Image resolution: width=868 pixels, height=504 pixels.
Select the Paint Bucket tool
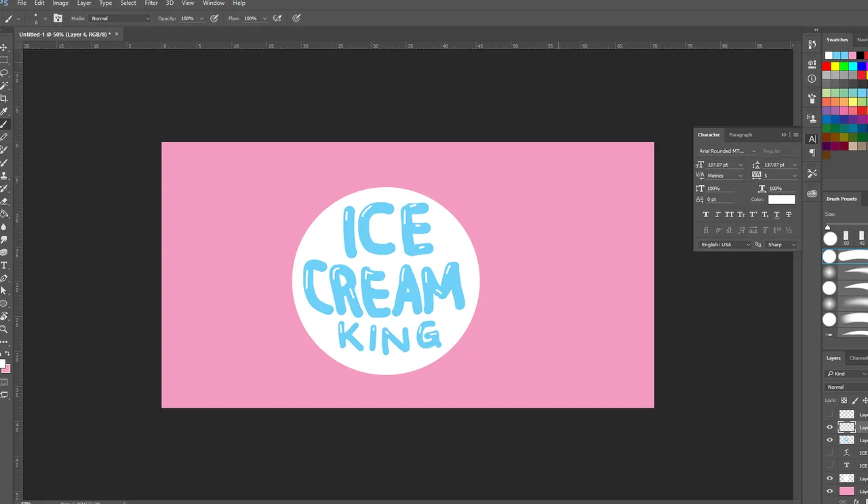point(4,214)
